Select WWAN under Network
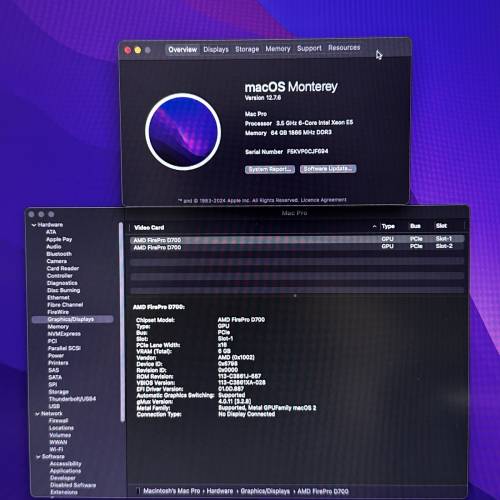Image resolution: width=500 pixels, height=500 pixels. click(x=58, y=443)
